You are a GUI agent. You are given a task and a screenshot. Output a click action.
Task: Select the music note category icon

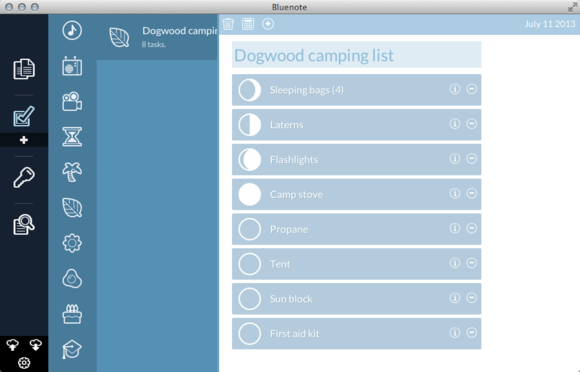(72, 30)
